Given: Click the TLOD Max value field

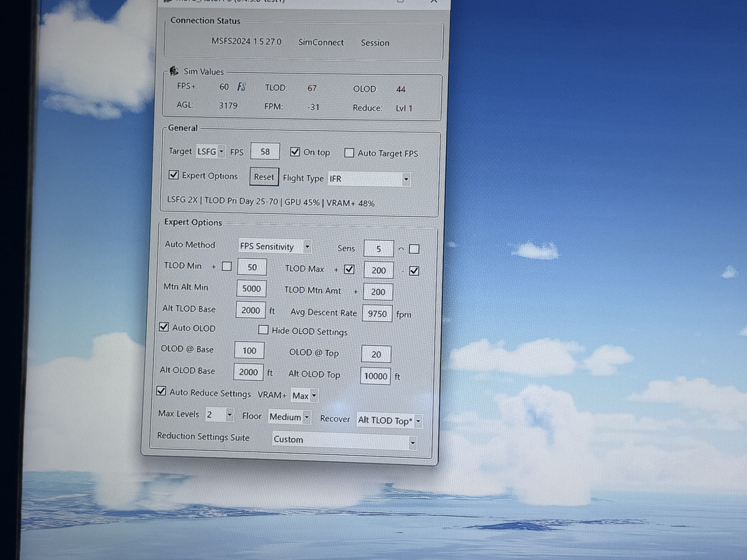Looking at the screenshot, I should pos(379,270).
